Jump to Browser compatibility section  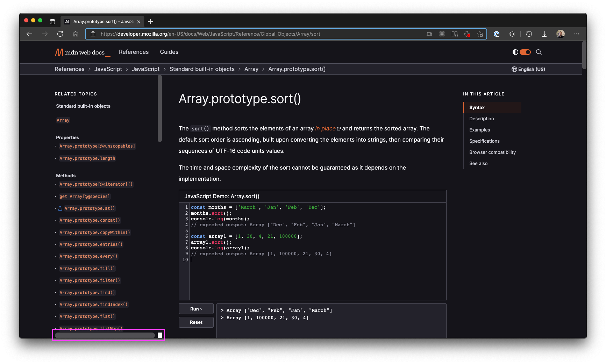(492, 152)
